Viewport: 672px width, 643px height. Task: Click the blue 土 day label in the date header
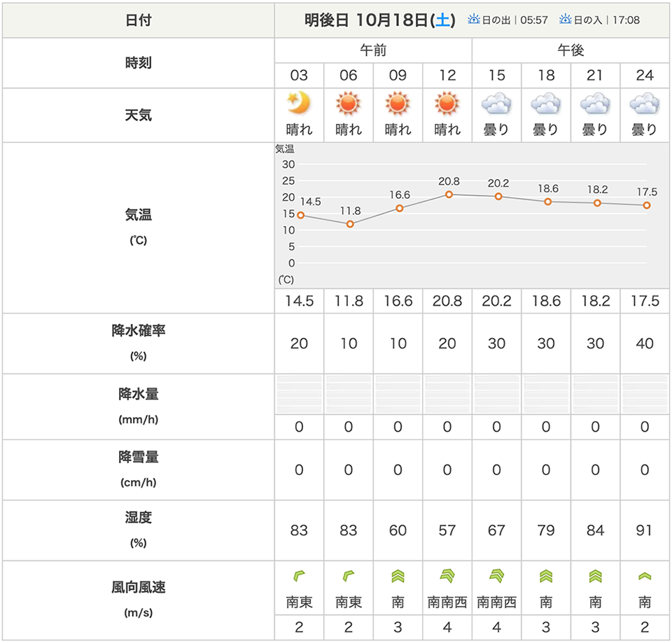click(443, 20)
